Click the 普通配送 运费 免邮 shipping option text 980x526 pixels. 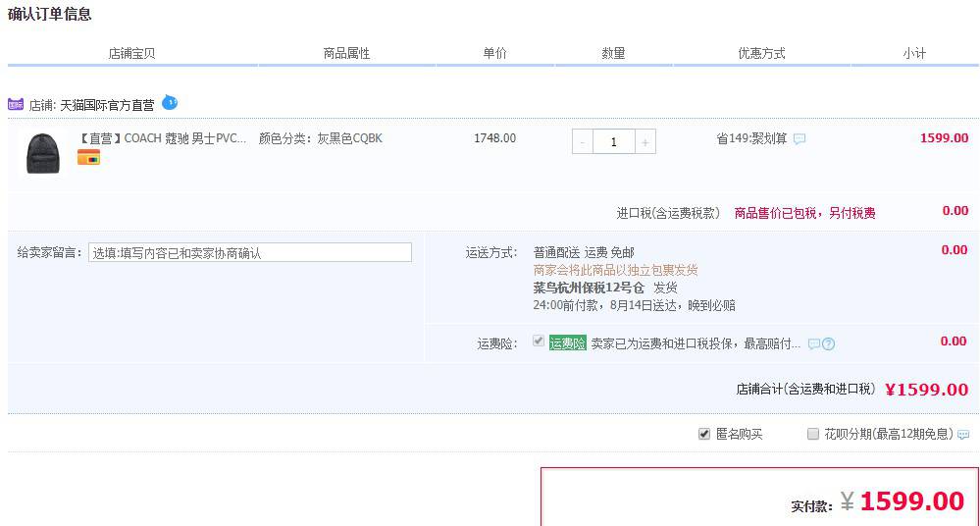(584, 252)
